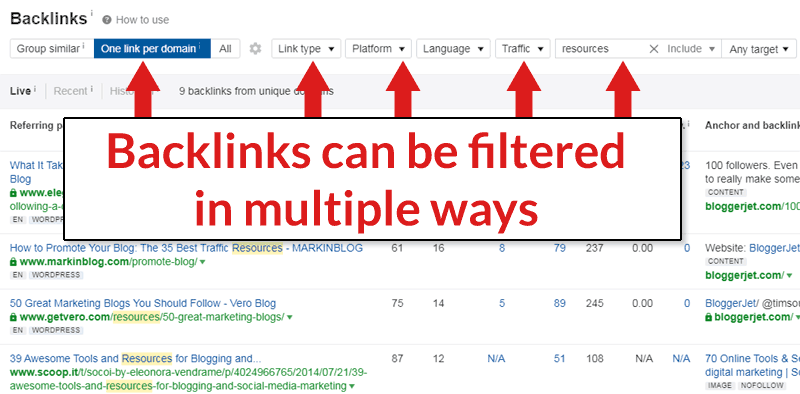This screenshot has width=800, height=394.
Task: Click value 51 in scoop.it row
Action: tap(560, 358)
